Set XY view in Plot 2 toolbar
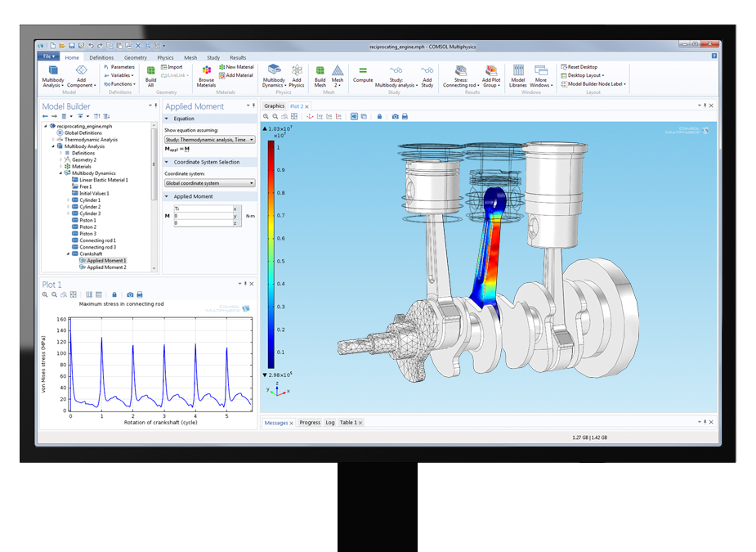This screenshot has width=756, height=552. pyautogui.click(x=320, y=116)
